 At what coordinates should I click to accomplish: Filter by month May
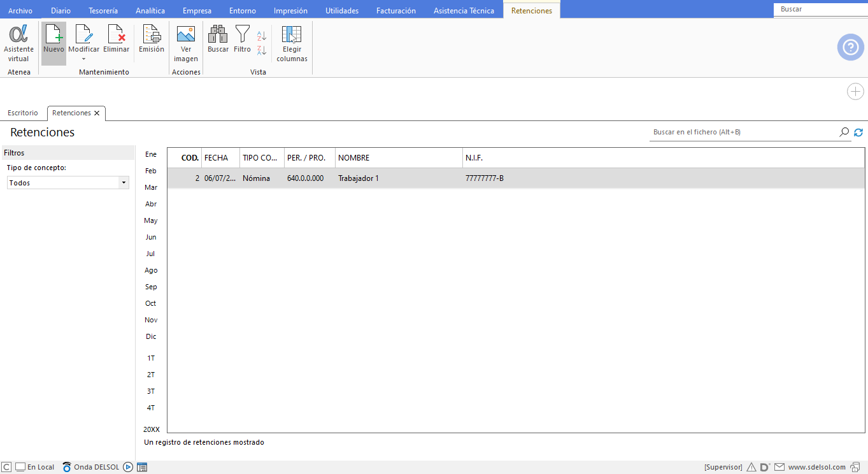tap(151, 220)
